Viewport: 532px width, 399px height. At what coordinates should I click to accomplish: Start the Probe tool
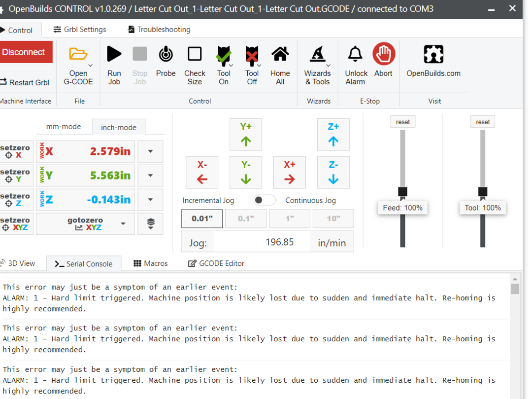pyautogui.click(x=166, y=54)
